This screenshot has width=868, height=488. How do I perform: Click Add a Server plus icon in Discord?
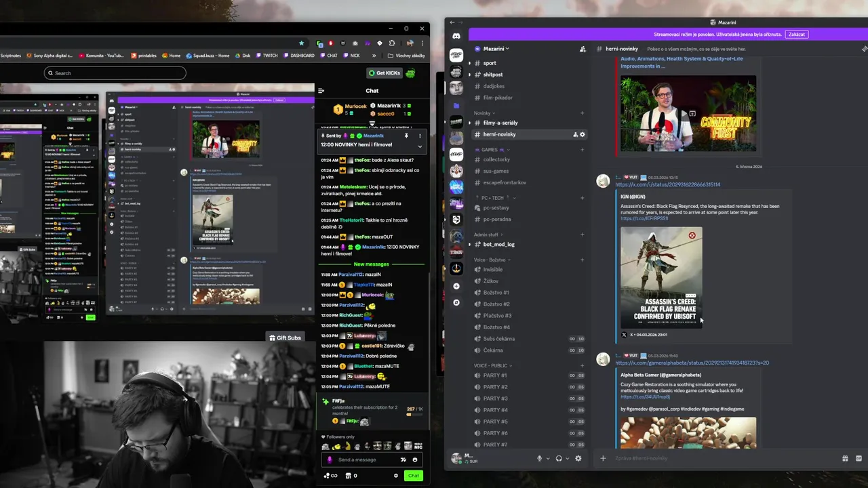456,286
